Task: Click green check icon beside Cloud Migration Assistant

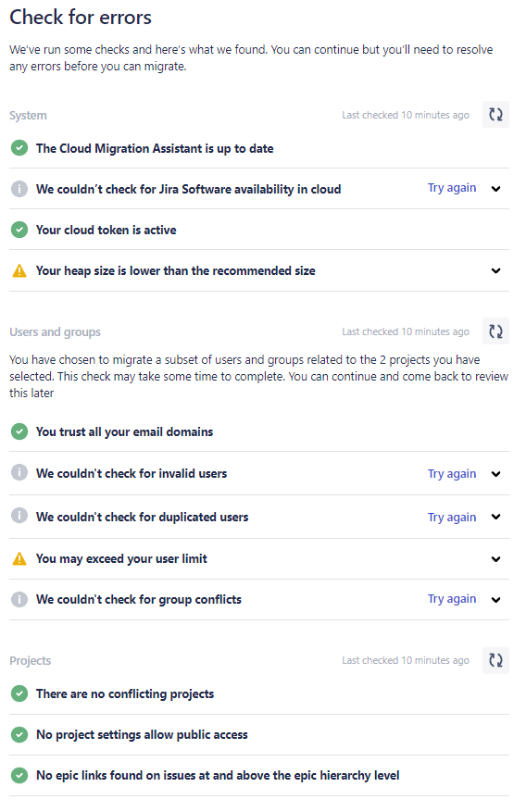Action: [x=19, y=148]
